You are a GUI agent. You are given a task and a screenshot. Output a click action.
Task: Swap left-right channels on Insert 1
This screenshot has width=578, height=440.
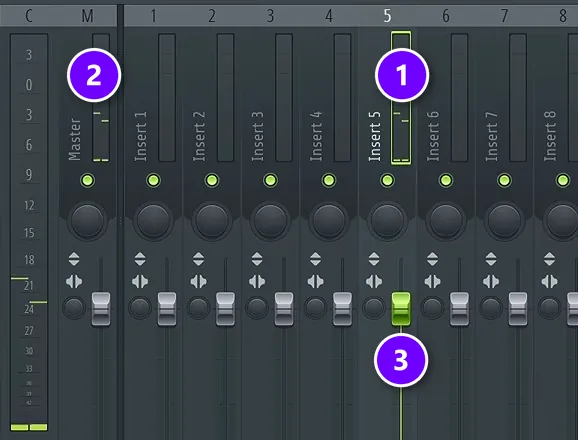(140, 282)
